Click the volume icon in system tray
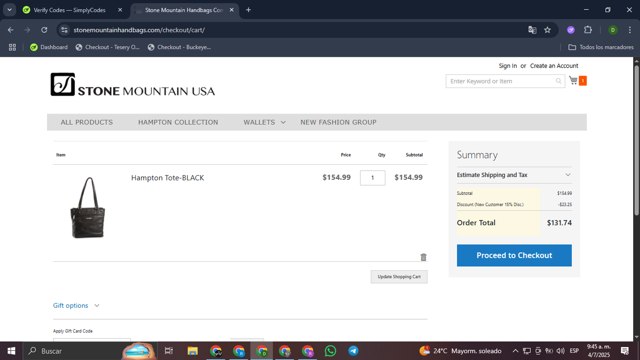 (x=560, y=351)
